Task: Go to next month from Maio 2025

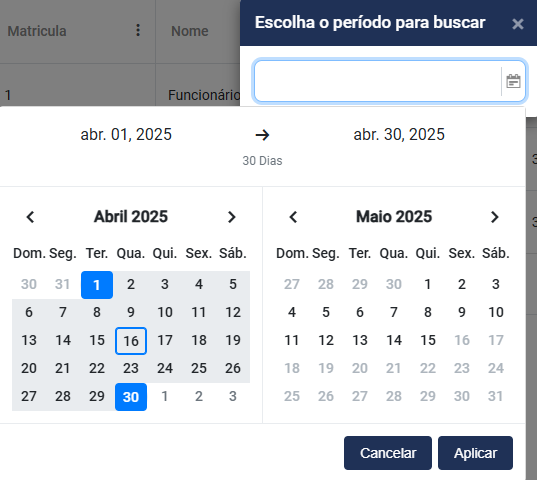Action: coord(495,217)
